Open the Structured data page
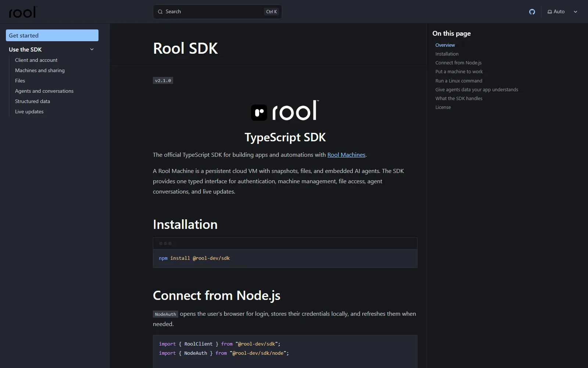588x368 pixels. coord(32,101)
